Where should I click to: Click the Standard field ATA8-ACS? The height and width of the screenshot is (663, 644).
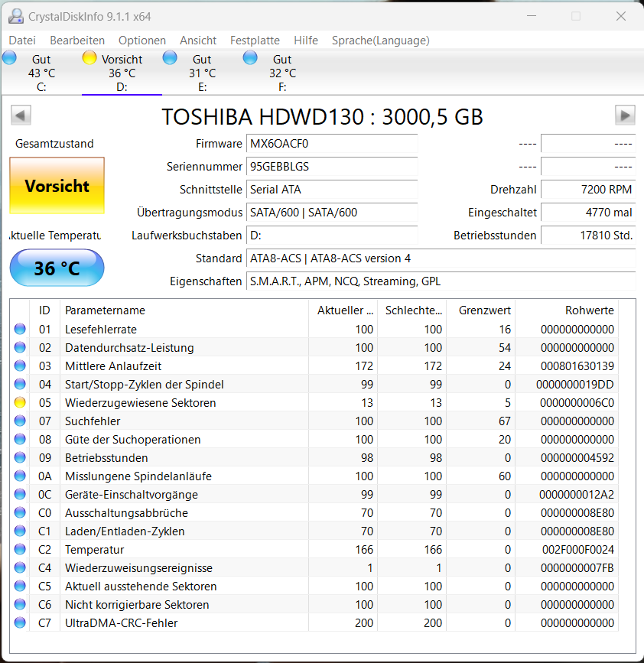(441, 258)
